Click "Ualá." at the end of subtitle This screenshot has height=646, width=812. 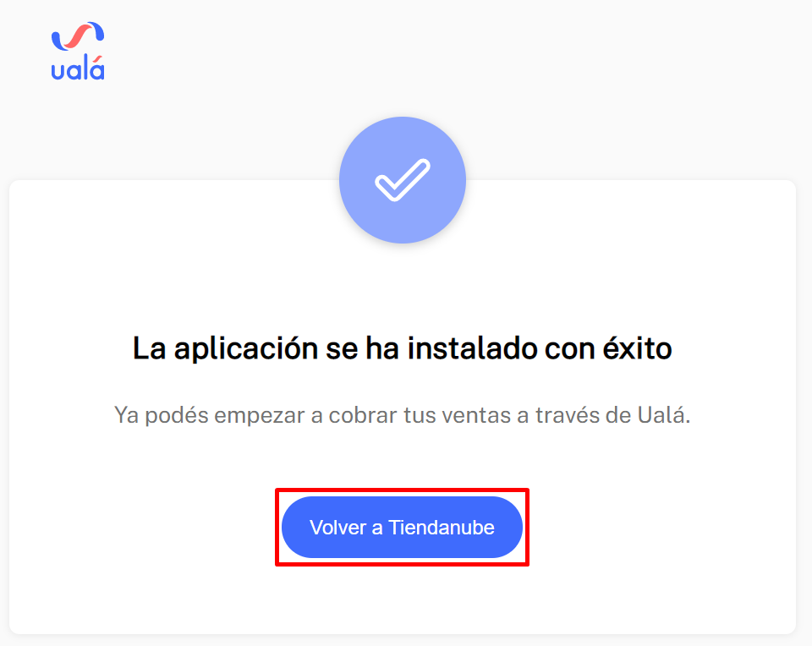664,415
